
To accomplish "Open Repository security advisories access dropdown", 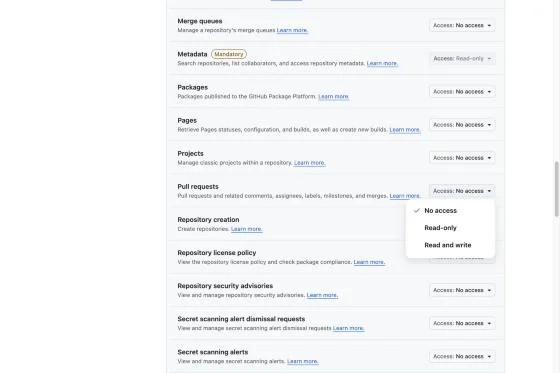I will point(462,290).
